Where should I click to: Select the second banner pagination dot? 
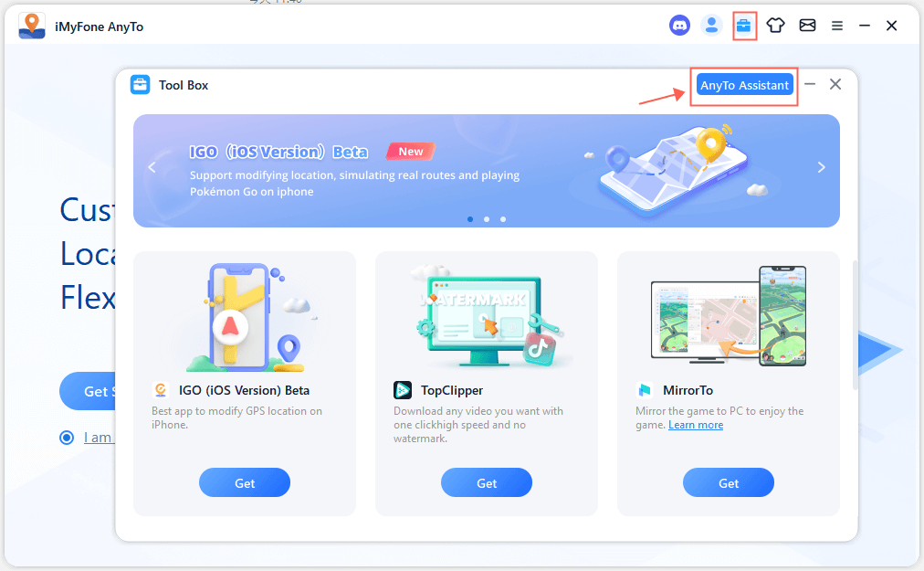486,219
